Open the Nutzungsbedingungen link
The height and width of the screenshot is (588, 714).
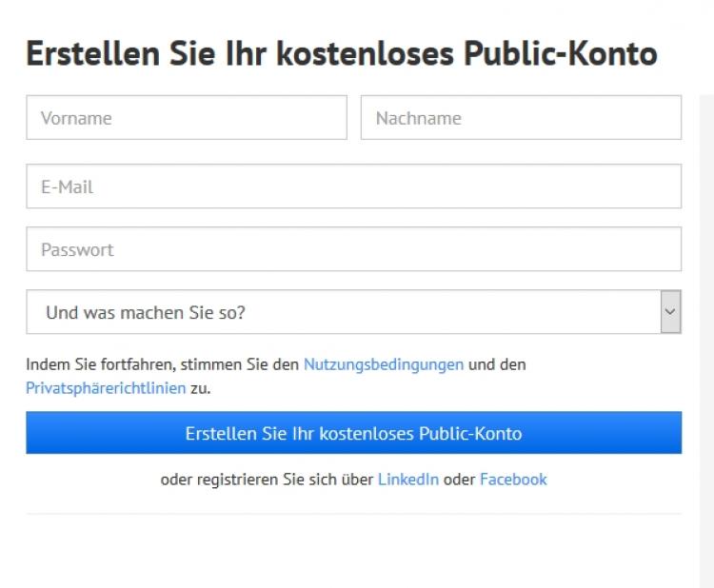click(x=384, y=364)
